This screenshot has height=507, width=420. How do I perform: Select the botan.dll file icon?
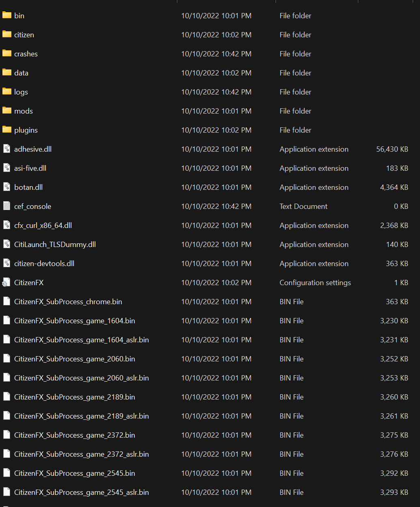(x=6, y=187)
